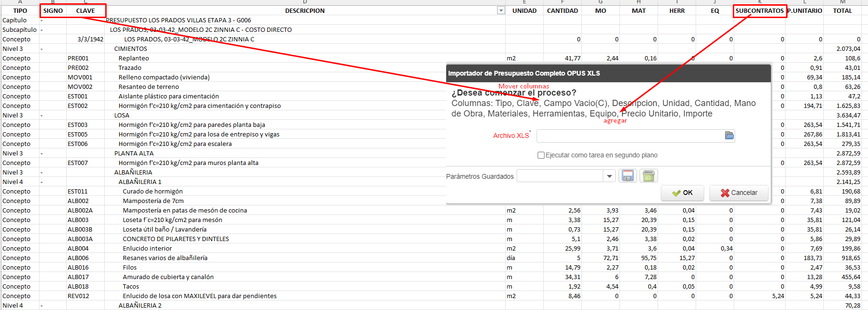Select the CLAVE header cell
Screen dimensions: 868x310
point(85,10)
